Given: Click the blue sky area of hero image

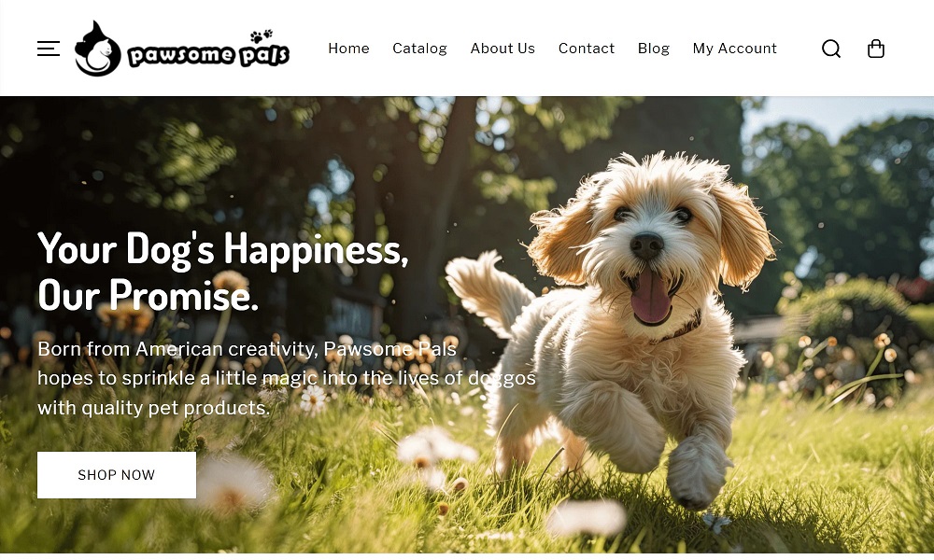Looking at the screenshot, I should click(834, 116).
